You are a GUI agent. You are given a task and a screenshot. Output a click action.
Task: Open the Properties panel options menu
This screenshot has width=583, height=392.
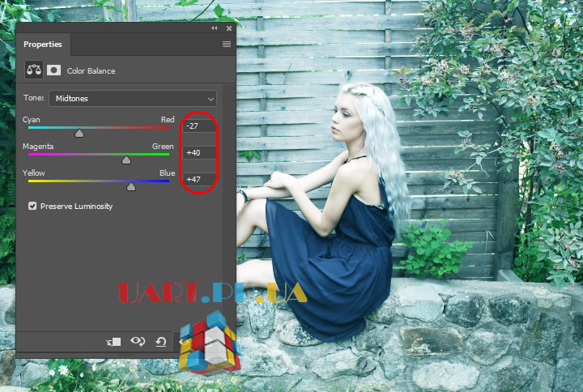(x=227, y=45)
